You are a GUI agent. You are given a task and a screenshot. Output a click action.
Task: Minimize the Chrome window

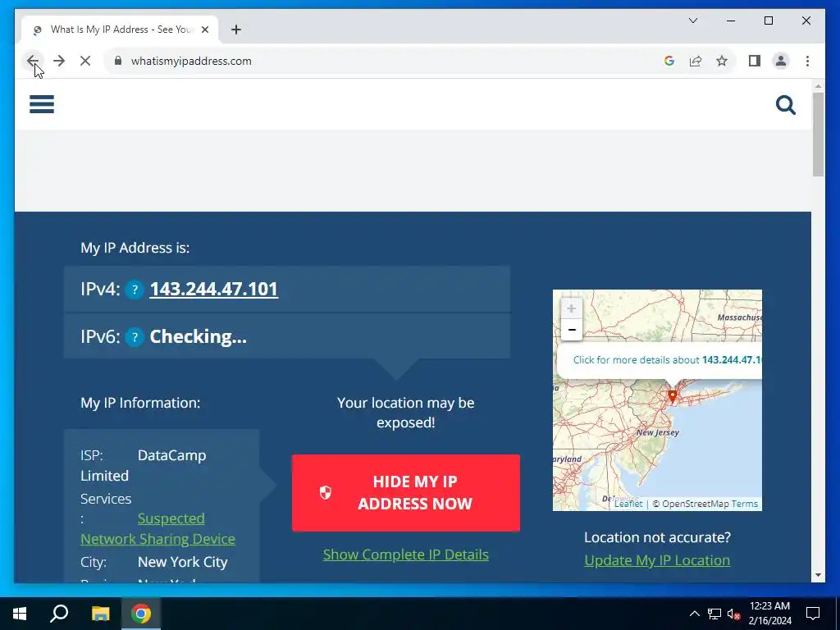pyautogui.click(x=731, y=21)
